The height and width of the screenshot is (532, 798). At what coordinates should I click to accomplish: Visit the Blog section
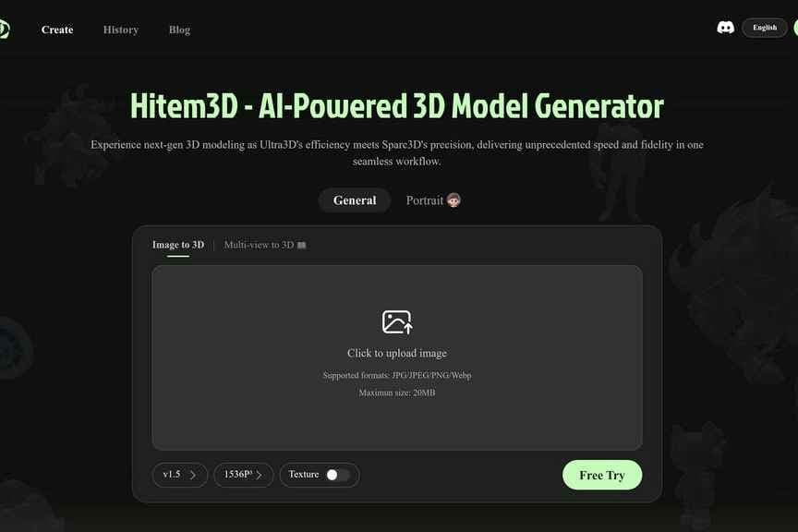pyautogui.click(x=178, y=30)
